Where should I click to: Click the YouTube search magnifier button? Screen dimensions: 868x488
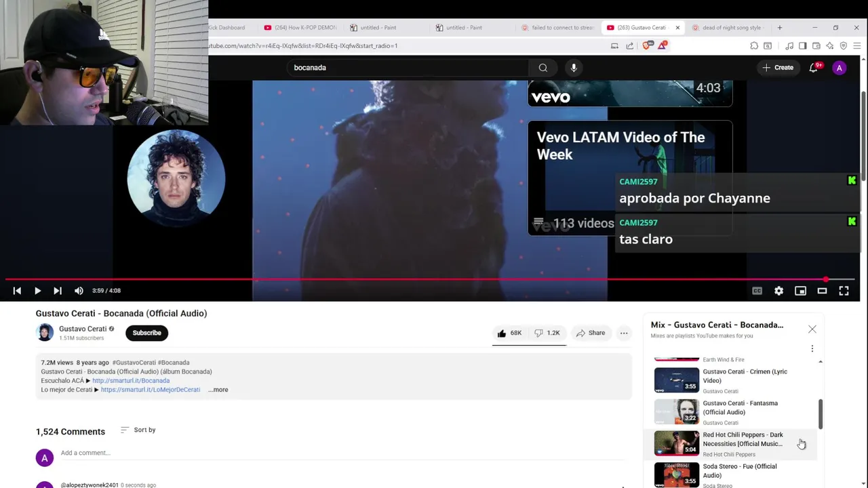point(542,68)
